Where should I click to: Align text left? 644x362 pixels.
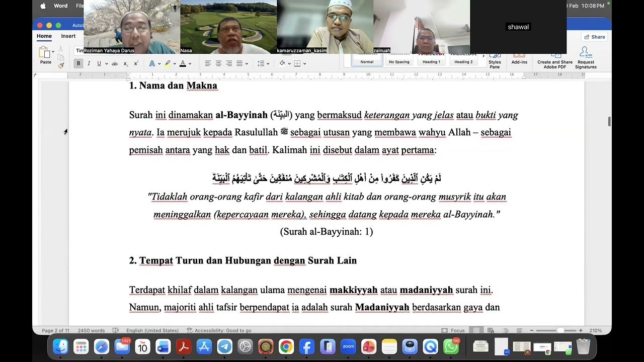[207, 63]
